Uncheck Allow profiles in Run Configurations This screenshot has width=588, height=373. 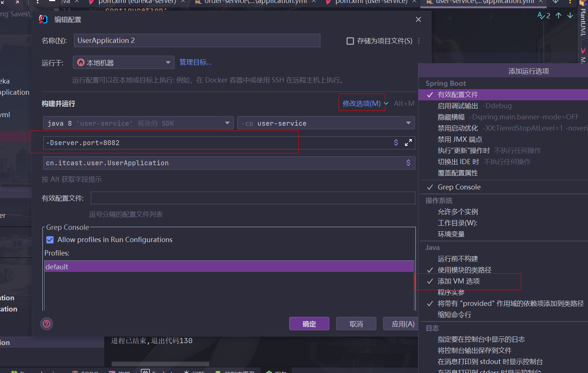pyautogui.click(x=50, y=240)
